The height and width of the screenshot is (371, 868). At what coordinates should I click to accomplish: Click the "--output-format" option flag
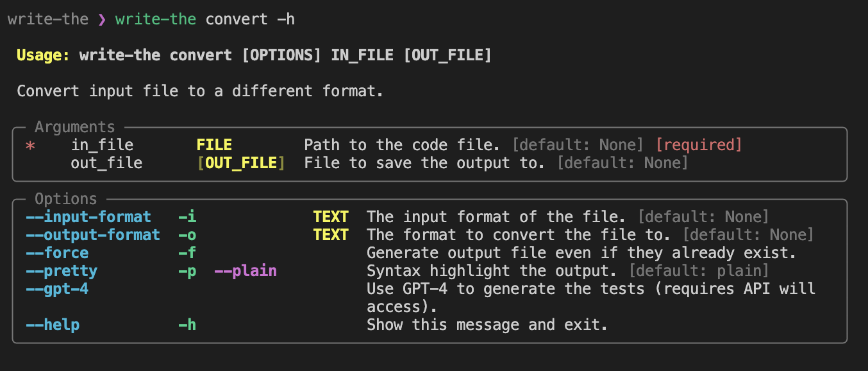coord(93,235)
